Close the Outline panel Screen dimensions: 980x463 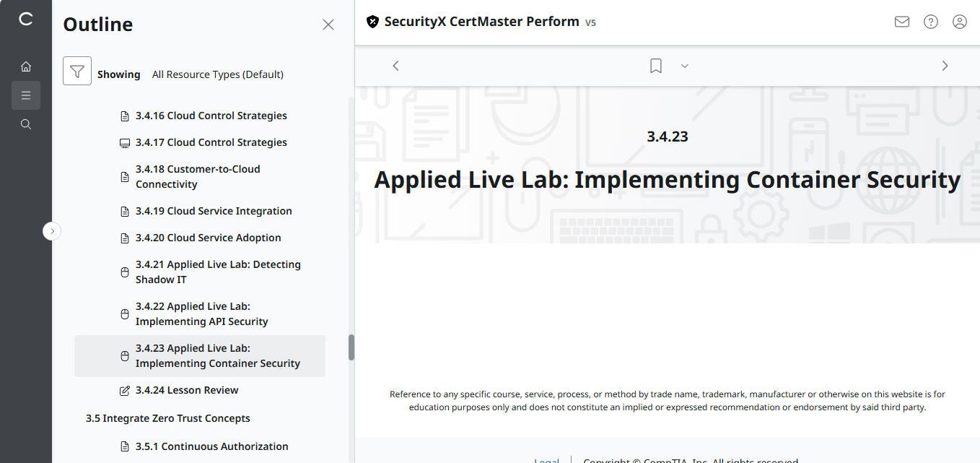328,24
